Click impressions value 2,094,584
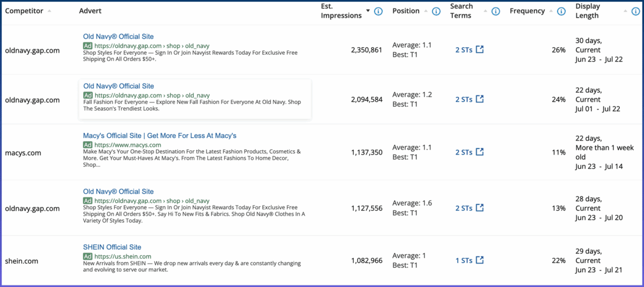644x287 pixels. pyautogui.click(x=367, y=99)
